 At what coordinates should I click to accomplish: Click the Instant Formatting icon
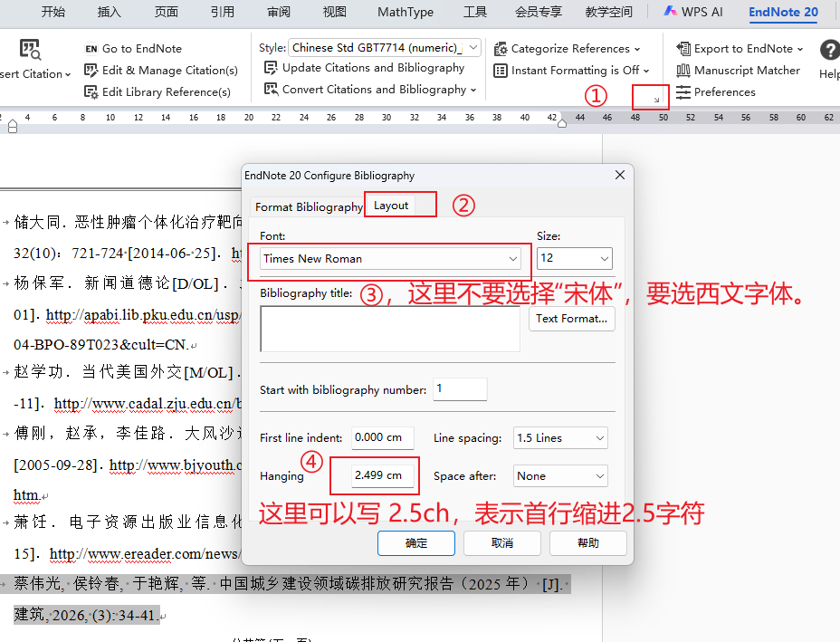click(x=501, y=71)
